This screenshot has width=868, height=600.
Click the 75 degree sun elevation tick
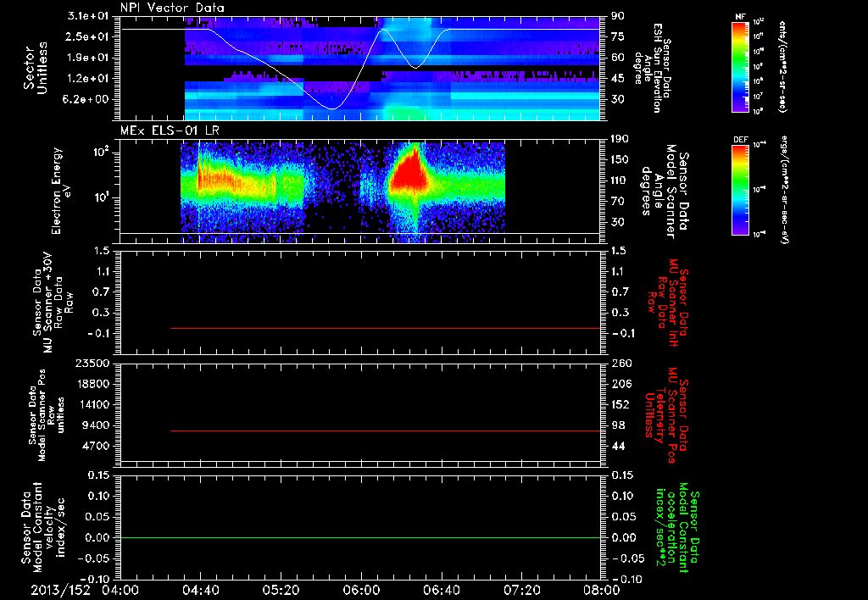point(617,36)
